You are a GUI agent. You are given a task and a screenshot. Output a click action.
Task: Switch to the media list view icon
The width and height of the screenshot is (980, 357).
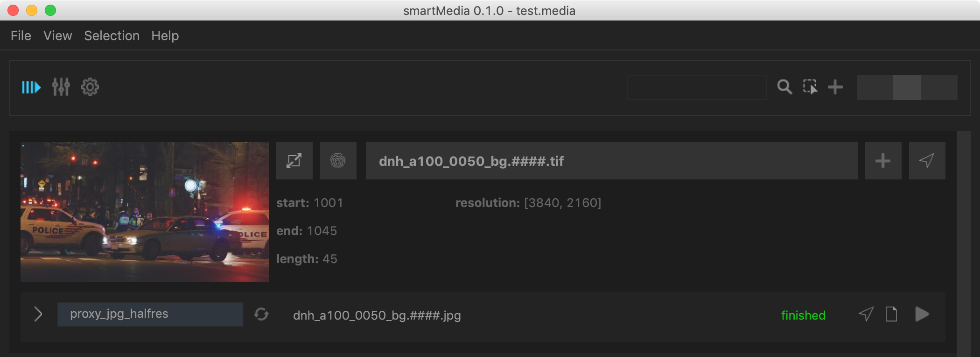coord(31,87)
